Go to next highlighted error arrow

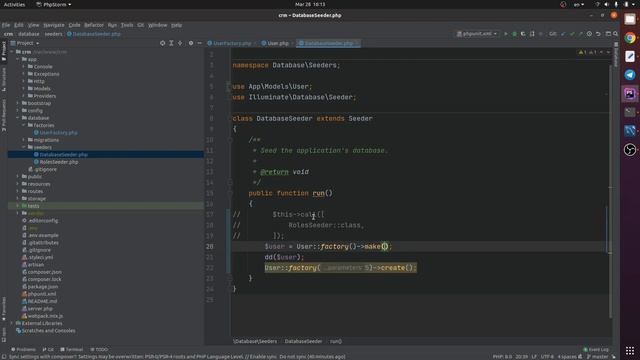tap(608, 52)
